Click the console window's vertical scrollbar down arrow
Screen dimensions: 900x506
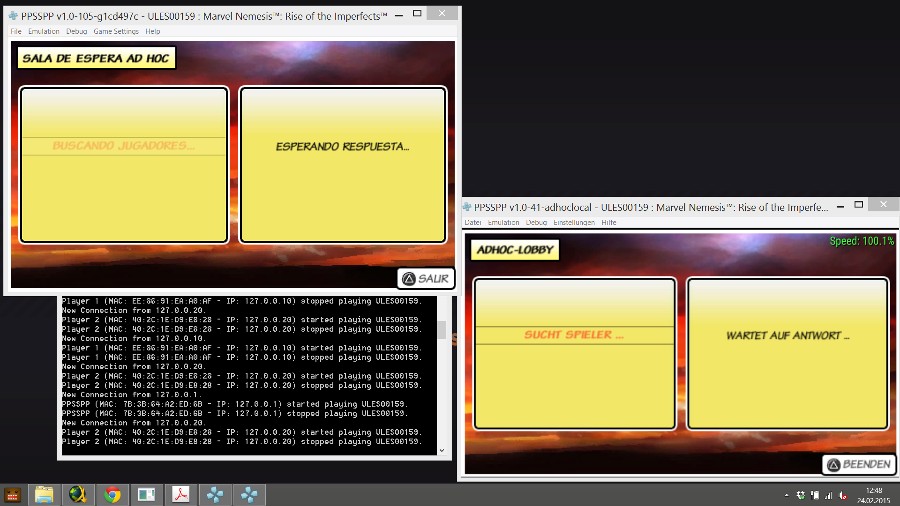pos(443,450)
